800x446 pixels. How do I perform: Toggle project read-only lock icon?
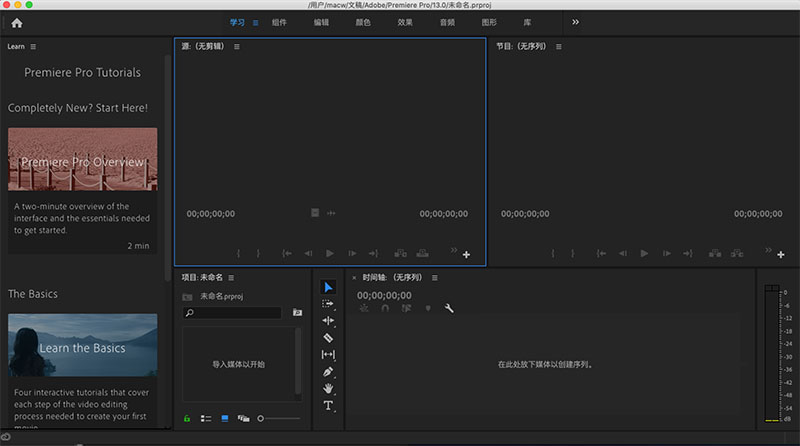(187, 418)
